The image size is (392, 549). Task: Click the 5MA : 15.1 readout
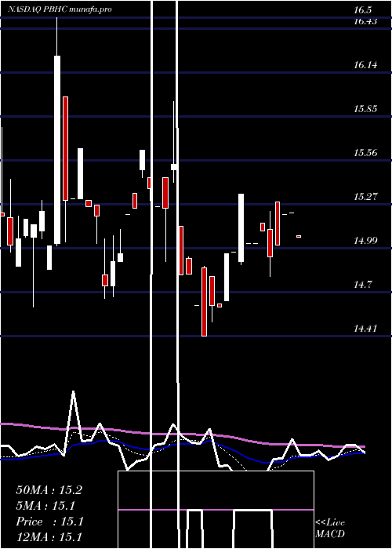[45, 506]
